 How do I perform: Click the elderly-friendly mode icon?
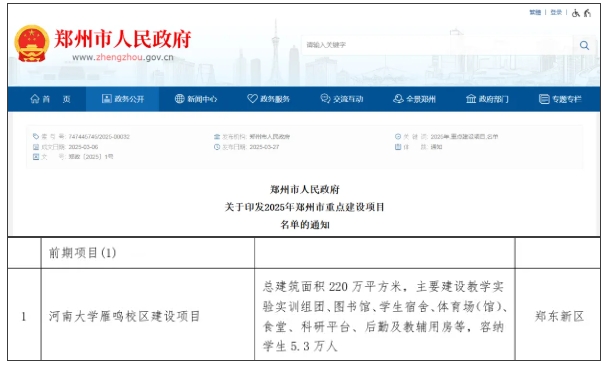[587, 13]
